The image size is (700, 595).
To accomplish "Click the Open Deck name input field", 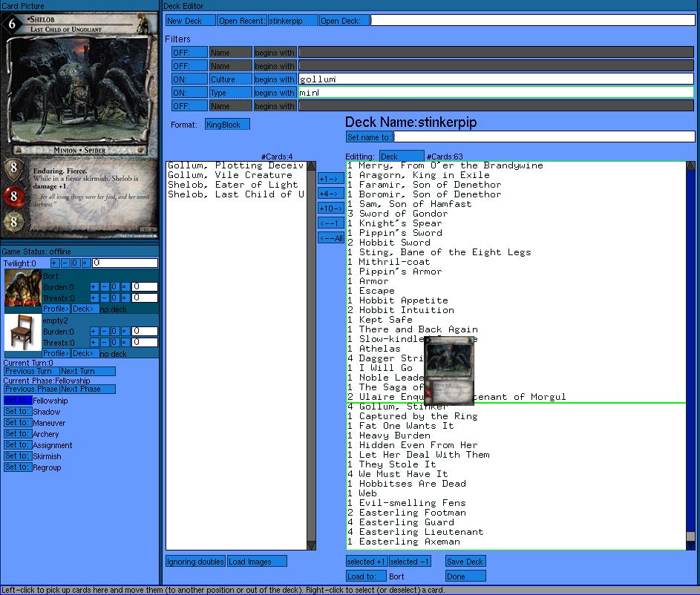I will point(532,21).
